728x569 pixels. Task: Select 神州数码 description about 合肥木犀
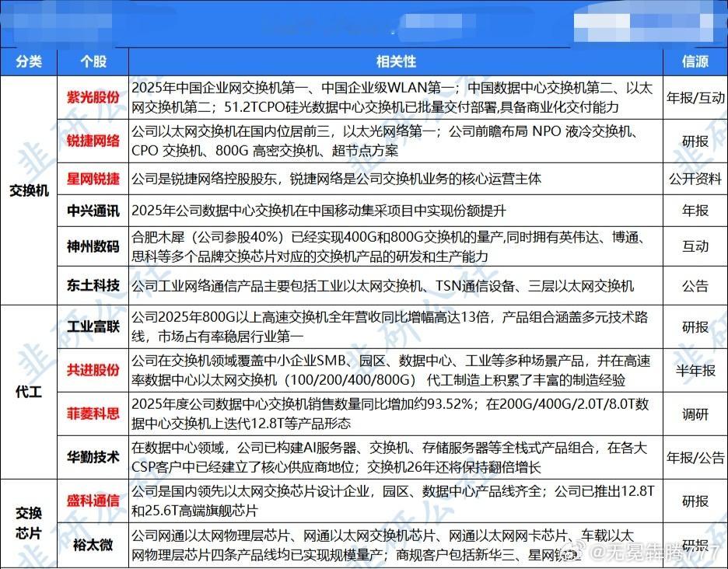pyautogui.click(x=389, y=246)
